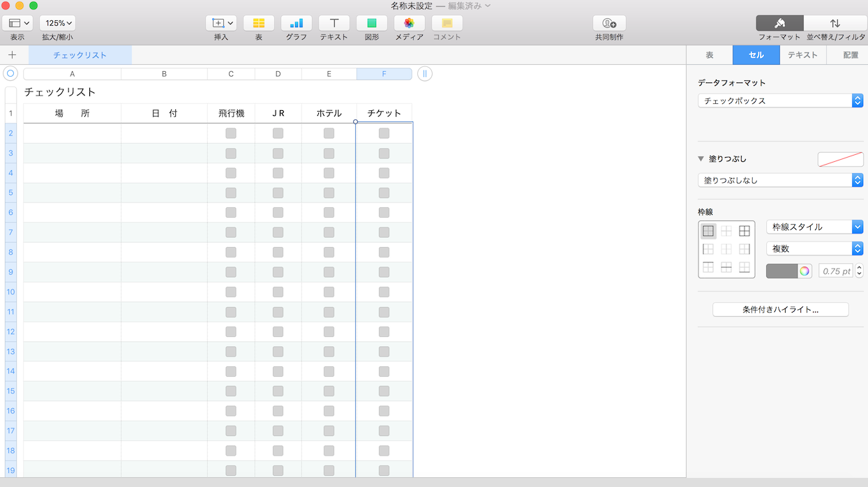The image size is (868, 487).
Task: Check チケット checkbox in row 5
Action: tap(384, 193)
